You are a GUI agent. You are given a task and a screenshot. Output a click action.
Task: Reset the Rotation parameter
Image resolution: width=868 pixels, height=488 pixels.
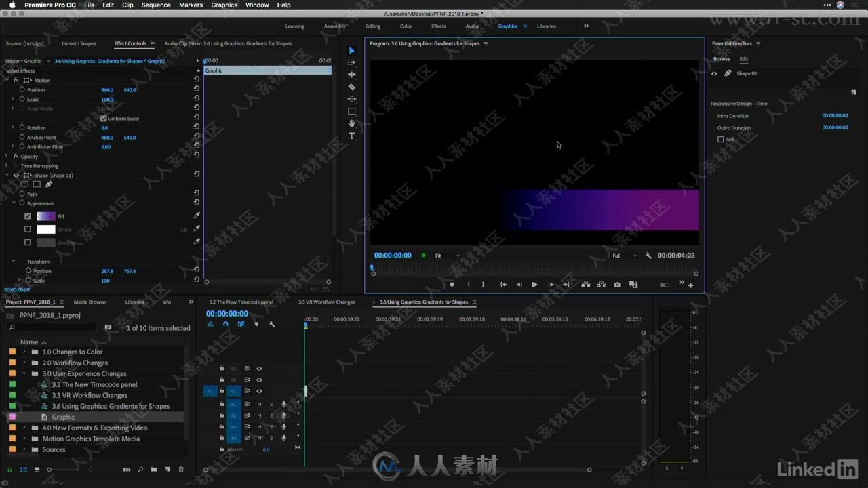point(197,127)
